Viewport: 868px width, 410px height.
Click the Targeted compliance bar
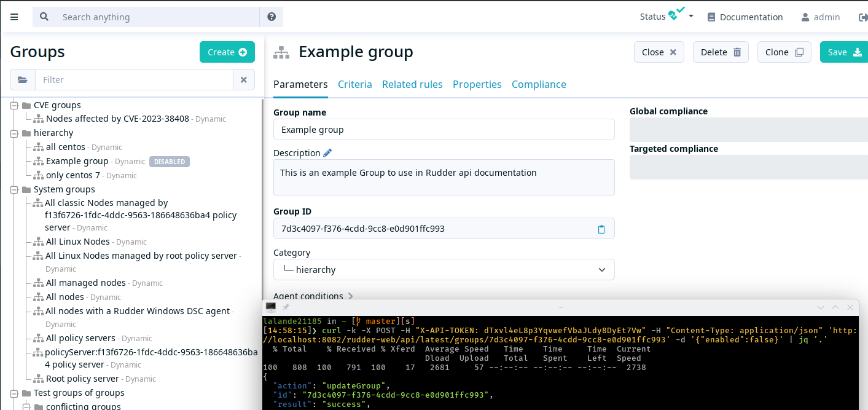point(749,167)
